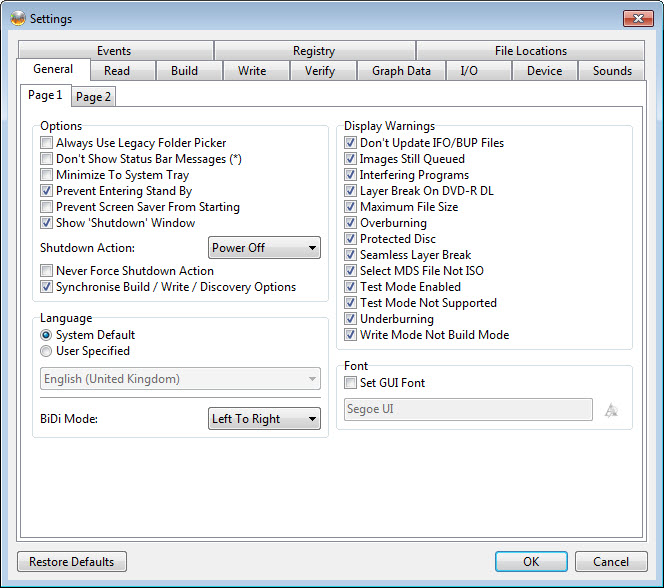Open the English (United Kingdom) language dropdown
This screenshot has width=664, height=588.
180,379
